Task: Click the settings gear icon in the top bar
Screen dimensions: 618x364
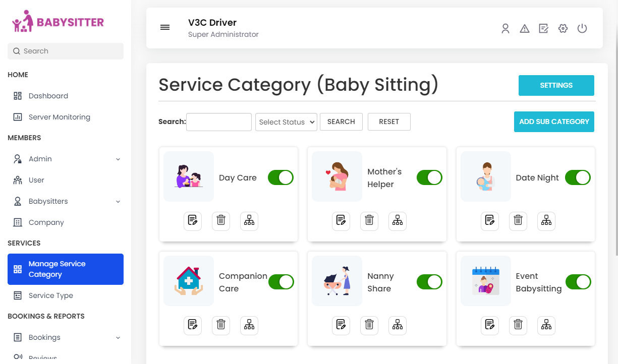Action: click(x=563, y=28)
